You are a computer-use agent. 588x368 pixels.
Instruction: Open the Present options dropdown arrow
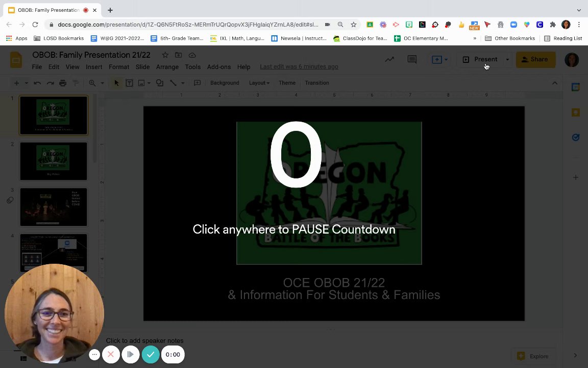pyautogui.click(x=507, y=60)
